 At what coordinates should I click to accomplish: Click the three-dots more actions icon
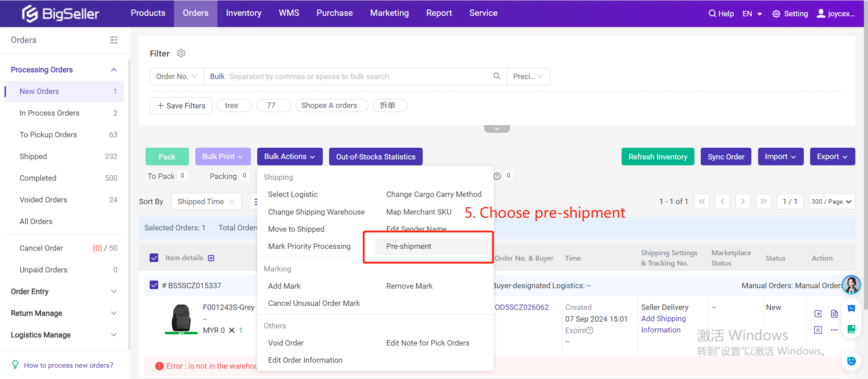click(834, 330)
